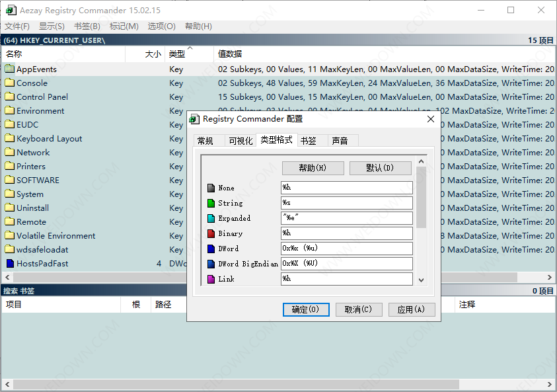Click the gray None type icon
This screenshot has width=557, height=392.
click(x=211, y=188)
